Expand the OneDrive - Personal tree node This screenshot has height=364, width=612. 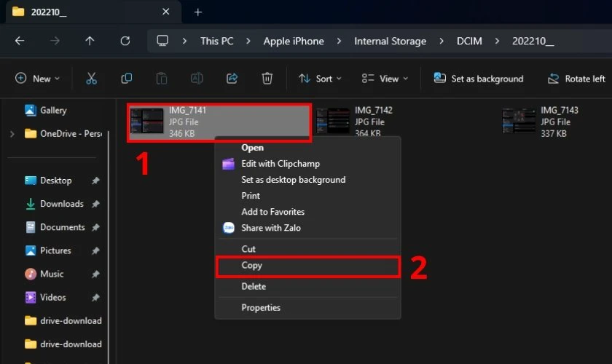(x=12, y=134)
